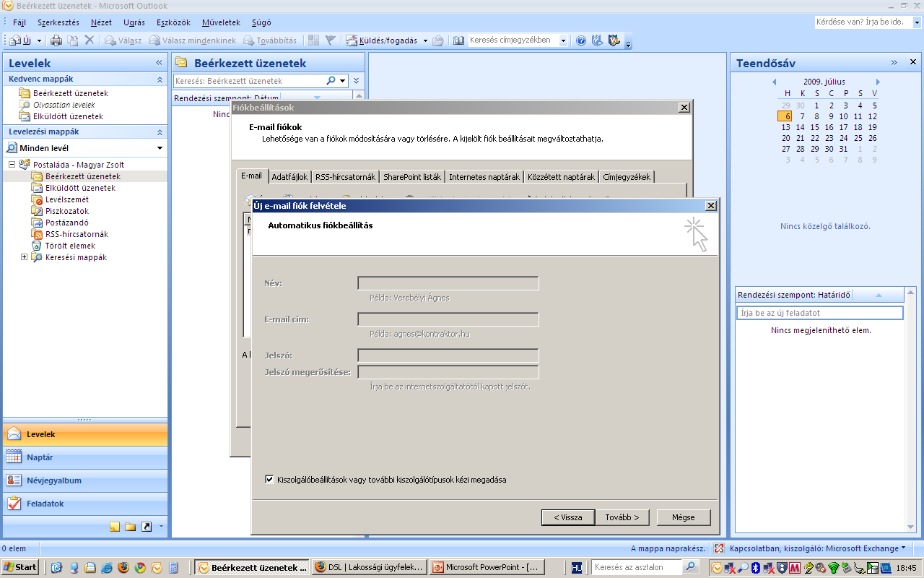Image resolution: width=924 pixels, height=578 pixels.
Task: Expand the Keresési mappák tree node
Action: 24,257
